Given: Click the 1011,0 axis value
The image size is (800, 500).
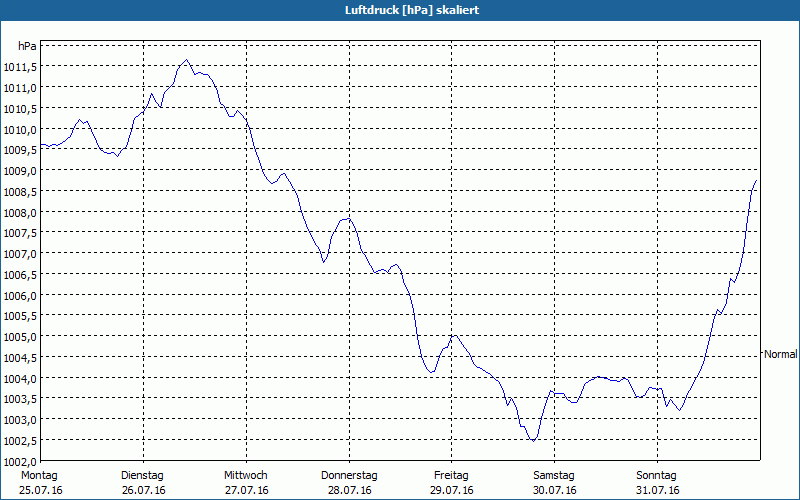Looking at the screenshot, I should [20, 88].
